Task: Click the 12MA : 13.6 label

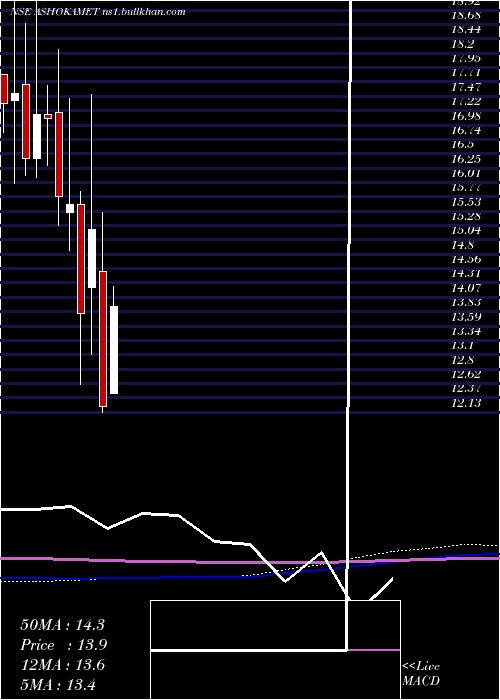Action: tap(62, 665)
